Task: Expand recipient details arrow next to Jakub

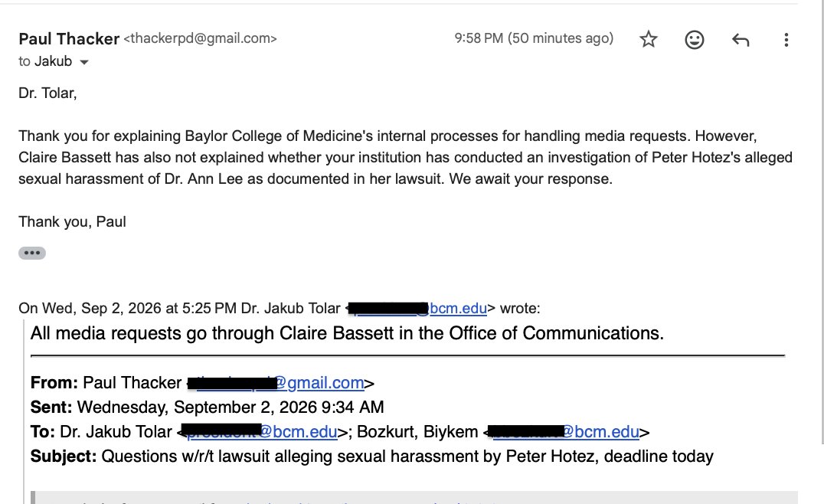Action: (84, 62)
